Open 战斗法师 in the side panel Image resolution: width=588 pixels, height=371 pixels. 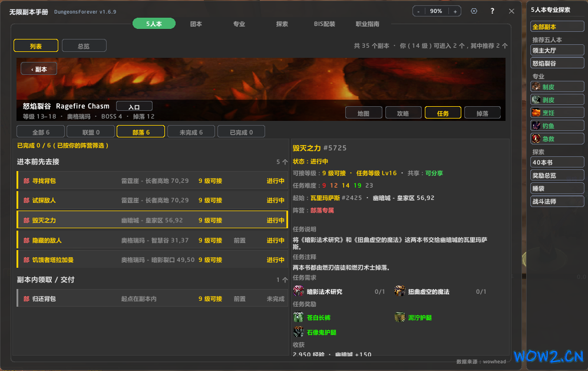pos(557,201)
